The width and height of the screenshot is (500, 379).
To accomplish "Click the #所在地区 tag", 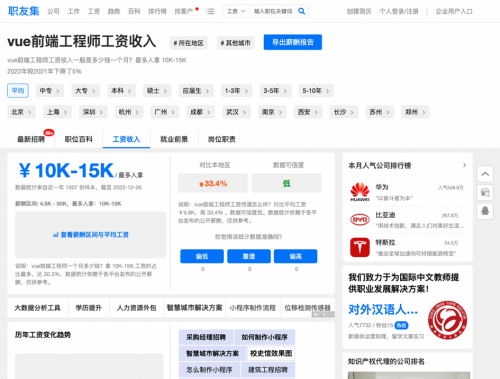I will [x=189, y=43].
